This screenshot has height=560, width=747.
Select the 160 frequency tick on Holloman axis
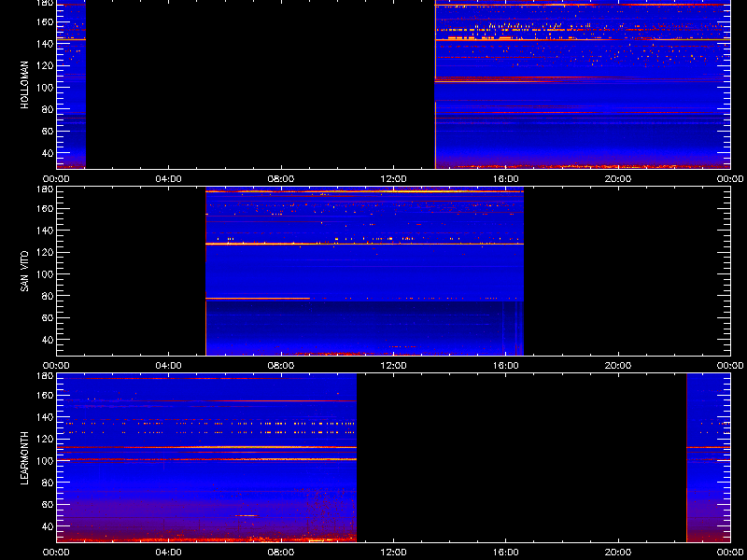(45, 21)
